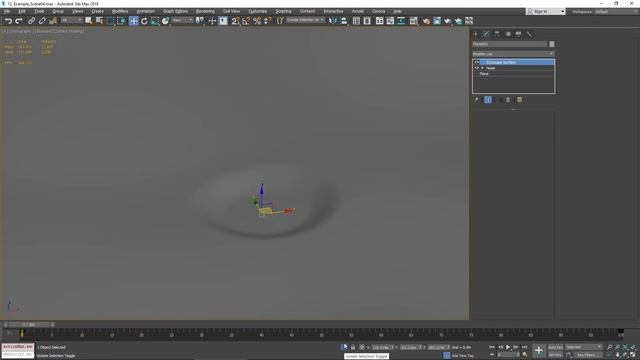Click the Render Production teapot icon
Image resolution: width=640 pixels, height=360 pixels.
tap(447, 21)
